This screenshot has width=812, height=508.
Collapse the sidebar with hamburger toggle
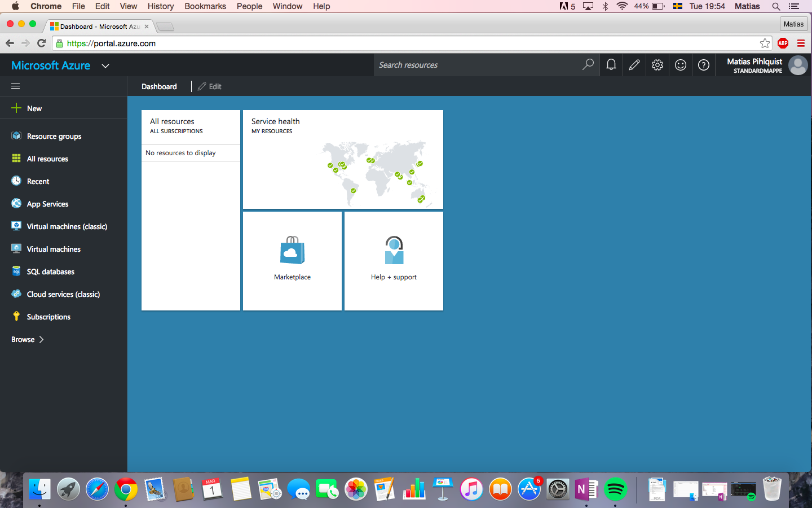point(16,86)
